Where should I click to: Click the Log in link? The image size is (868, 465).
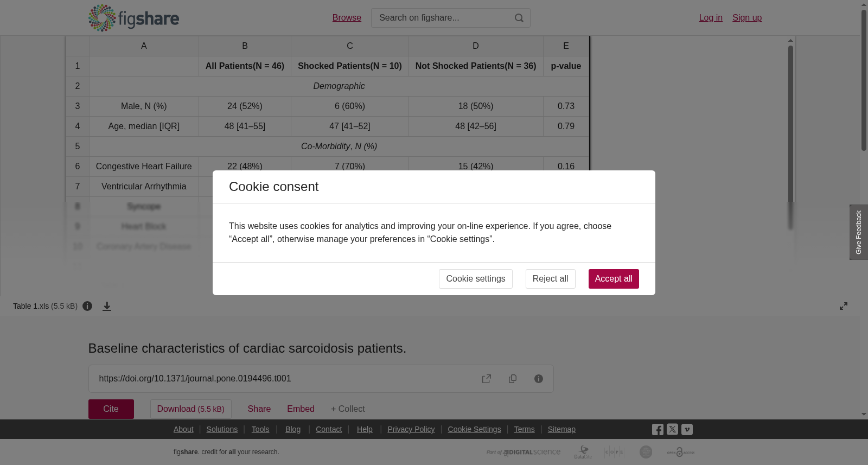pos(711,18)
